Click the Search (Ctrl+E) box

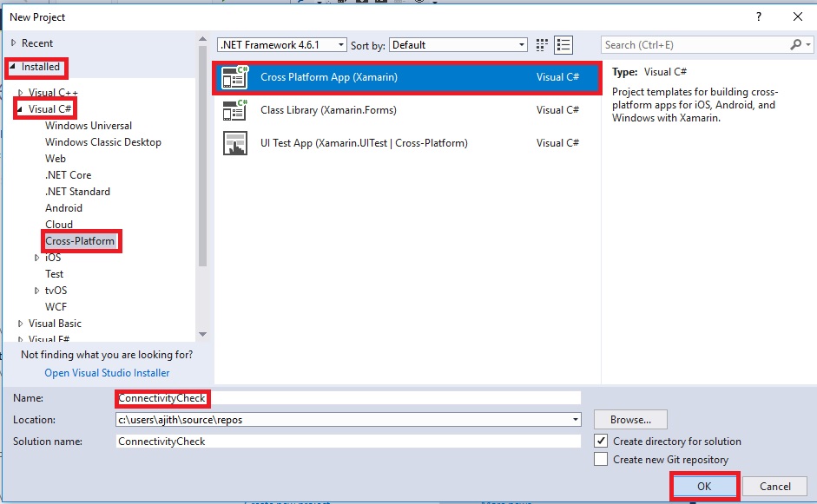(695, 45)
